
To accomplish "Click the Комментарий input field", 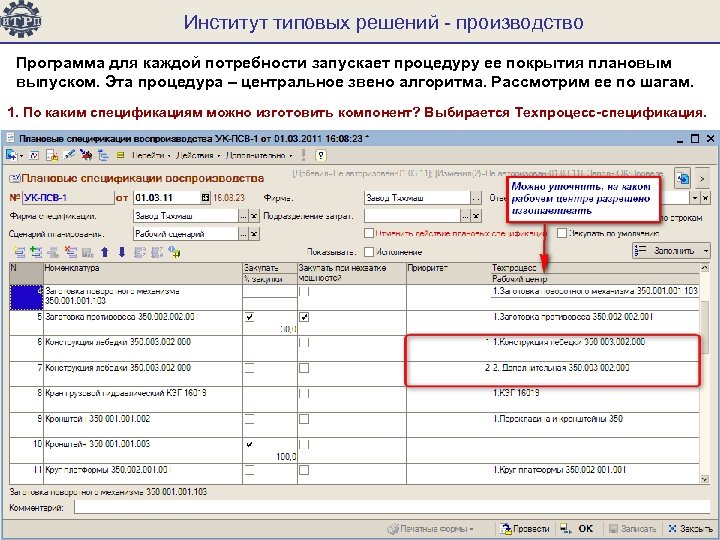I will [392, 507].
